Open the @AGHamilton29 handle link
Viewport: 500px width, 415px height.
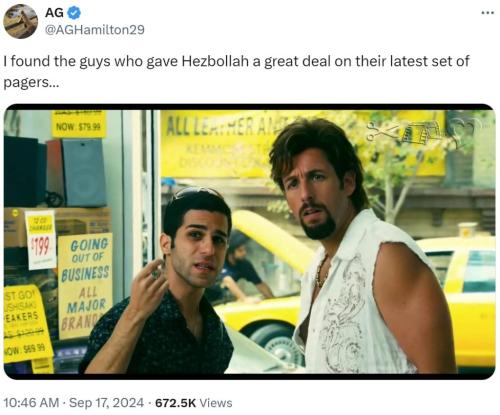pyautogui.click(x=95, y=30)
